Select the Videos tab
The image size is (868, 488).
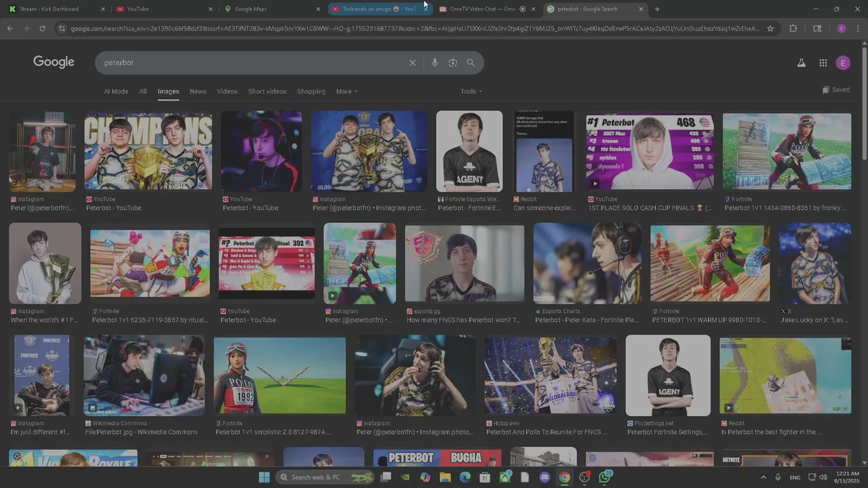pos(227,91)
